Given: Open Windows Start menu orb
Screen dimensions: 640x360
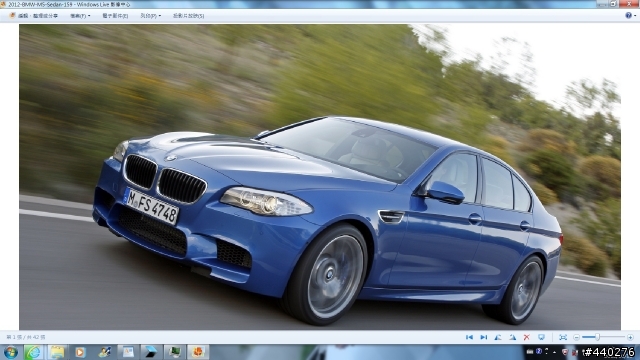Looking at the screenshot, I should click(x=11, y=352).
